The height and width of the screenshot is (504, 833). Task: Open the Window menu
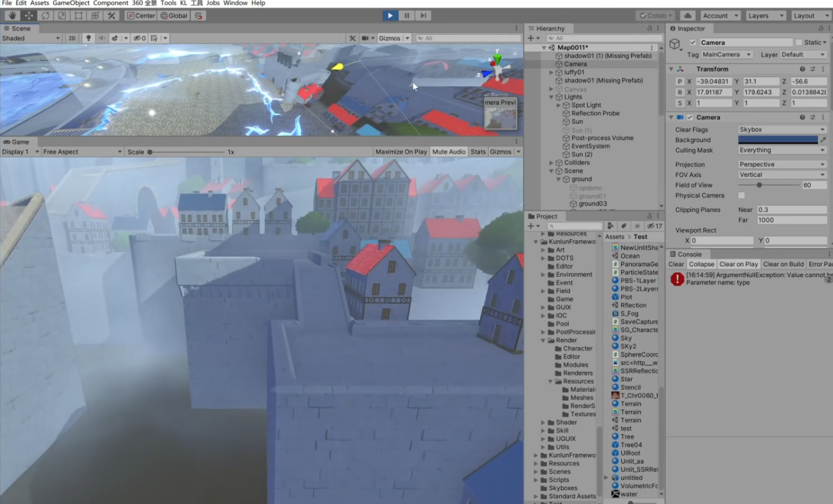(235, 3)
